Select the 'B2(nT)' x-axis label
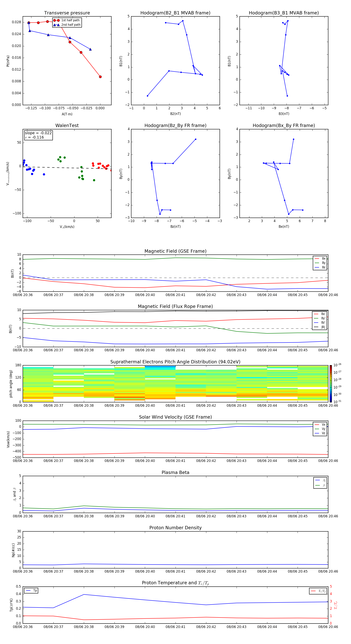The image size is (351, 644). 175,114
